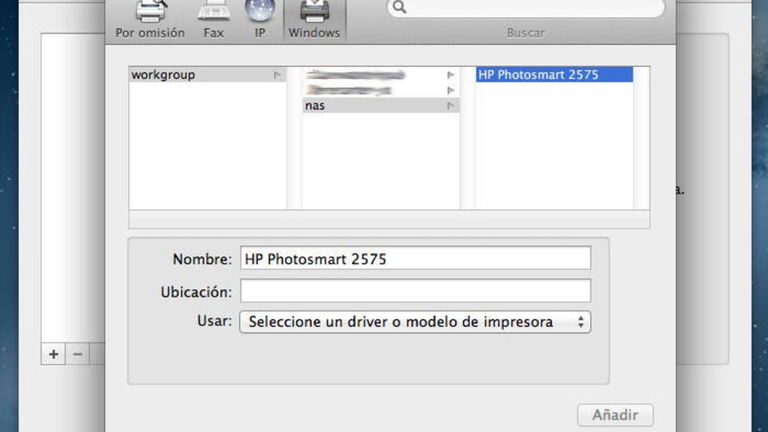This screenshot has width=768, height=432.
Task: Select the second blurred server row
Action: [381, 90]
